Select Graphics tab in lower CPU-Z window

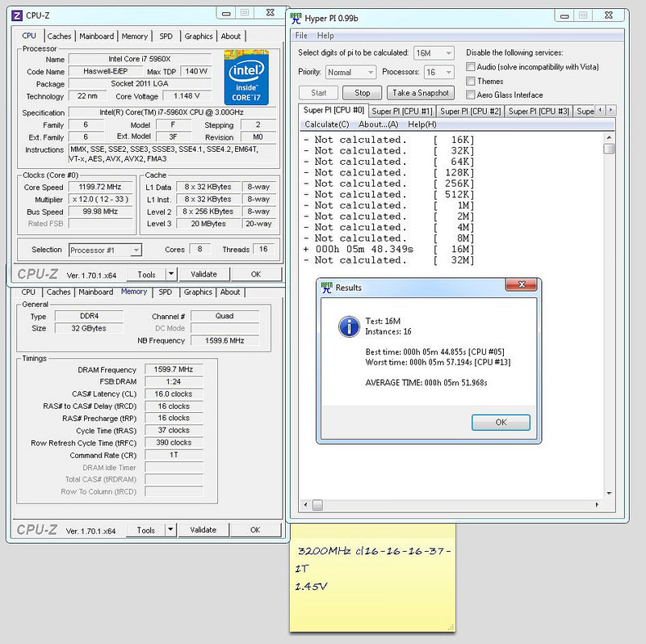(x=198, y=292)
